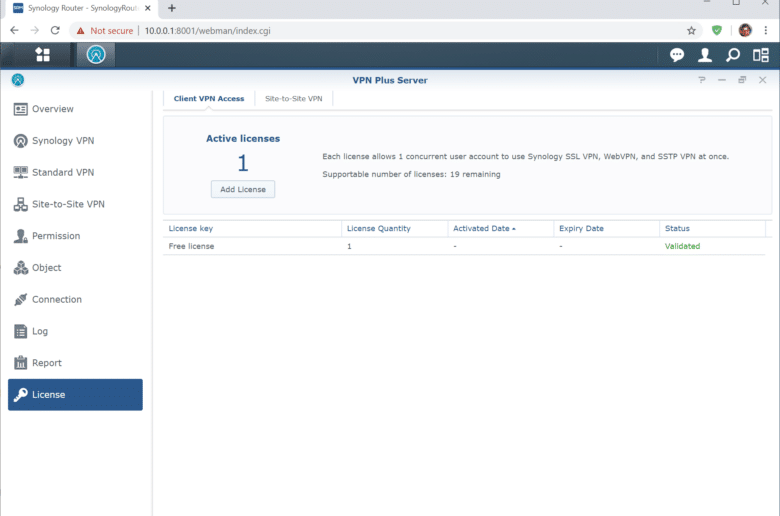
Task: Click the green shield extension icon
Action: [717, 30]
